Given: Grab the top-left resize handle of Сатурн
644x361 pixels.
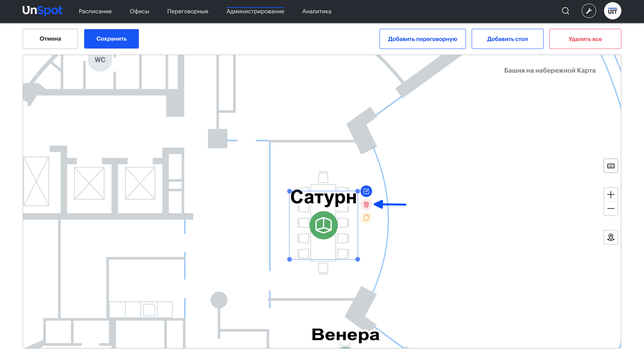Looking at the screenshot, I should [x=289, y=191].
